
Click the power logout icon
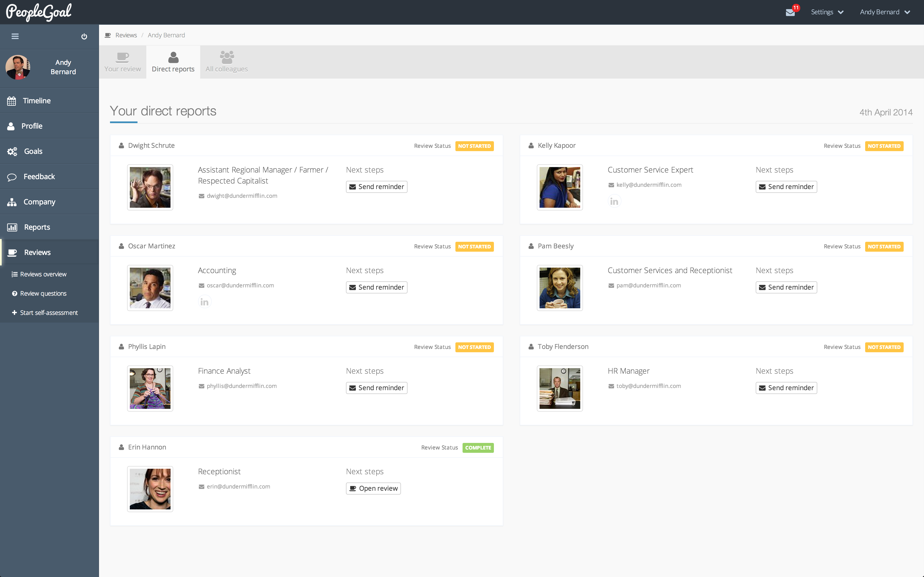[84, 37]
